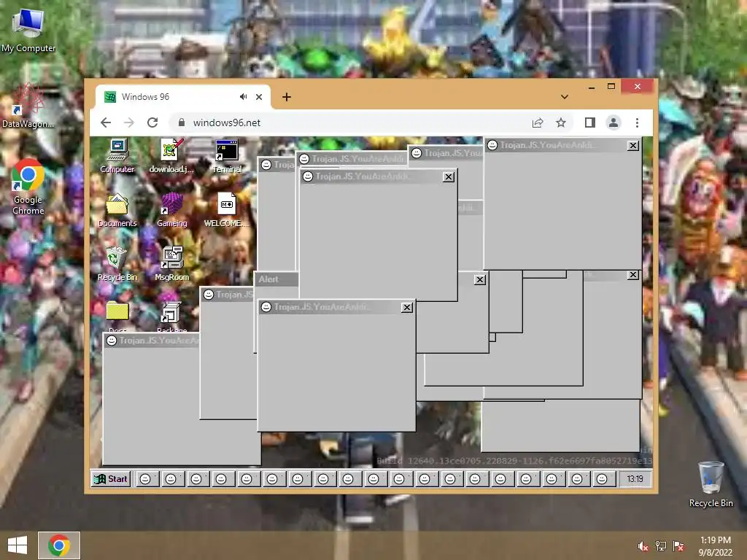The height and width of the screenshot is (560, 747).
Task: Click the Windows 96 taskbar clock 13:19
Action: point(635,478)
